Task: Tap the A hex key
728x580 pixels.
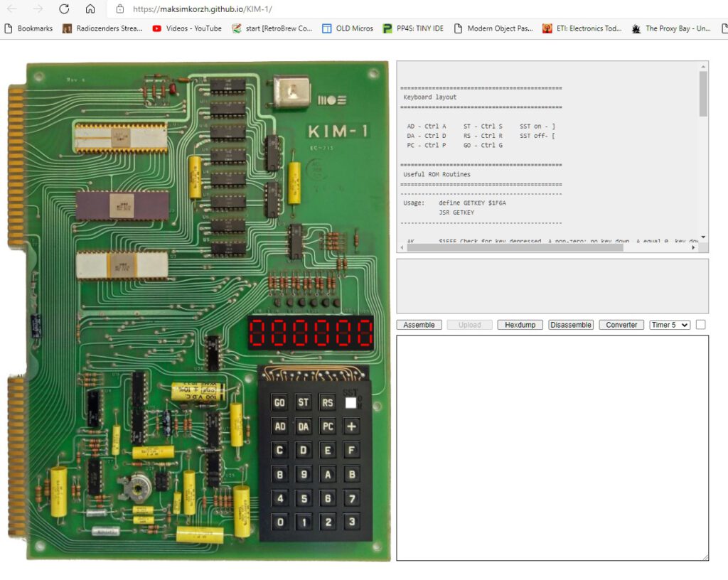Action: pyautogui.click(x=327, y=474)
